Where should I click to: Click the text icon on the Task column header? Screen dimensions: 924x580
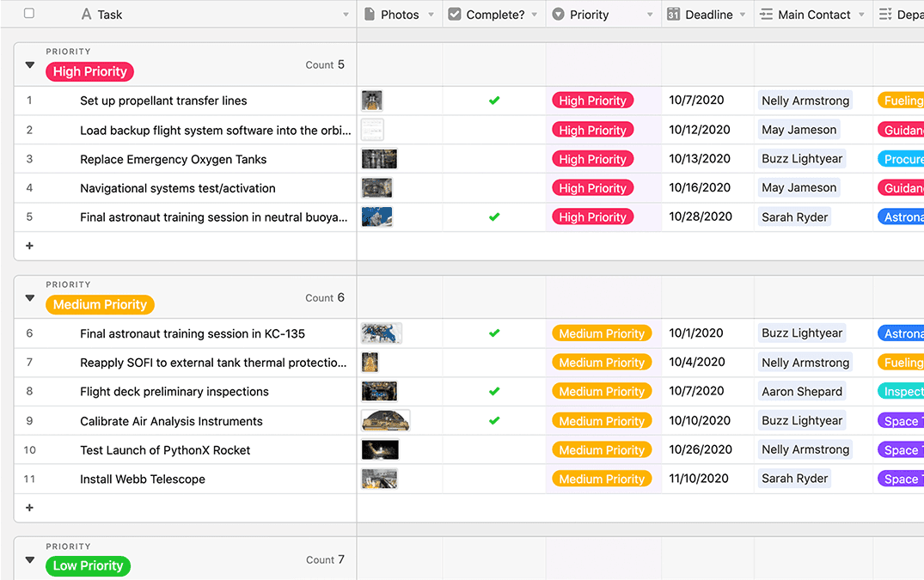pos(87,14)
